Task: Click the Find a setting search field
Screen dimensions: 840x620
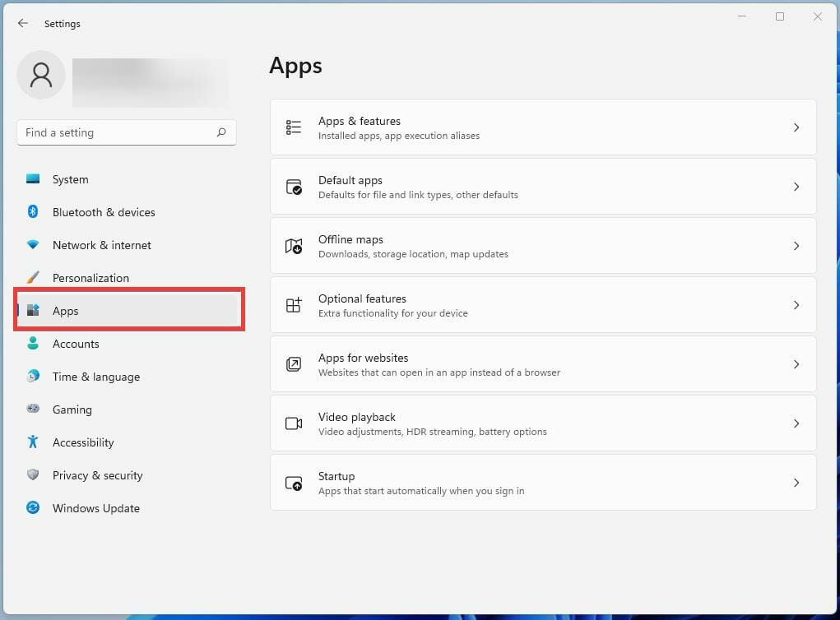Action: [x=115, y=132]
